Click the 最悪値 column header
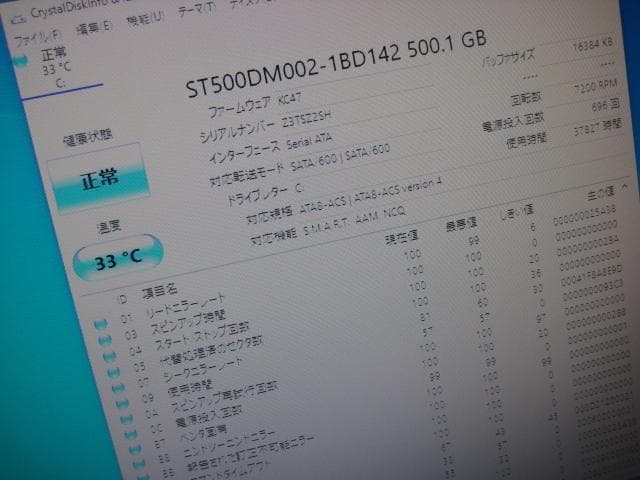The image size is (640, 480). (x=461, y=224)
